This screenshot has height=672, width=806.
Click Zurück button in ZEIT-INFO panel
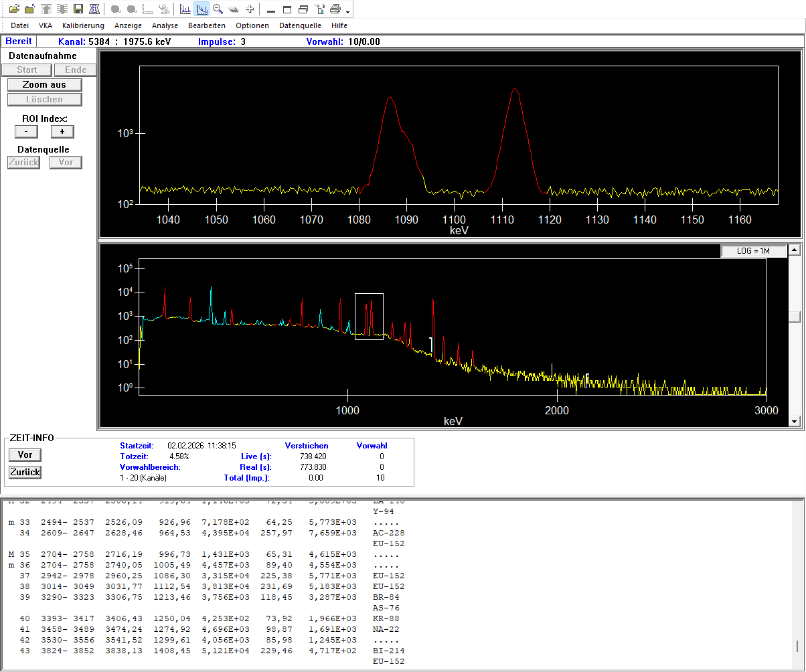(x=25, y=473)
